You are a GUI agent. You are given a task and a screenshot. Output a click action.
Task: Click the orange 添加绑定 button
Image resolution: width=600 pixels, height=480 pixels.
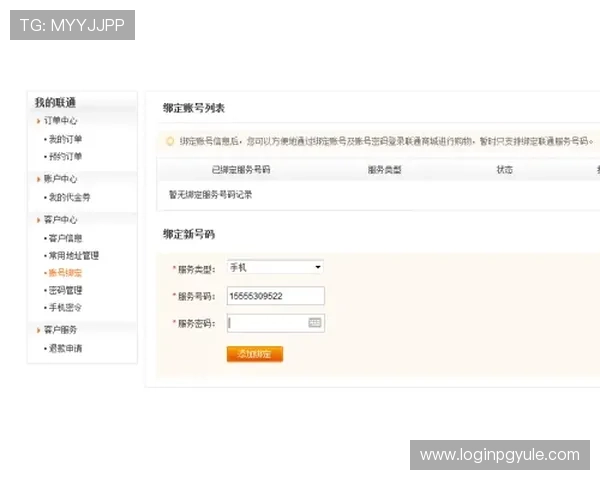point(255,354)
